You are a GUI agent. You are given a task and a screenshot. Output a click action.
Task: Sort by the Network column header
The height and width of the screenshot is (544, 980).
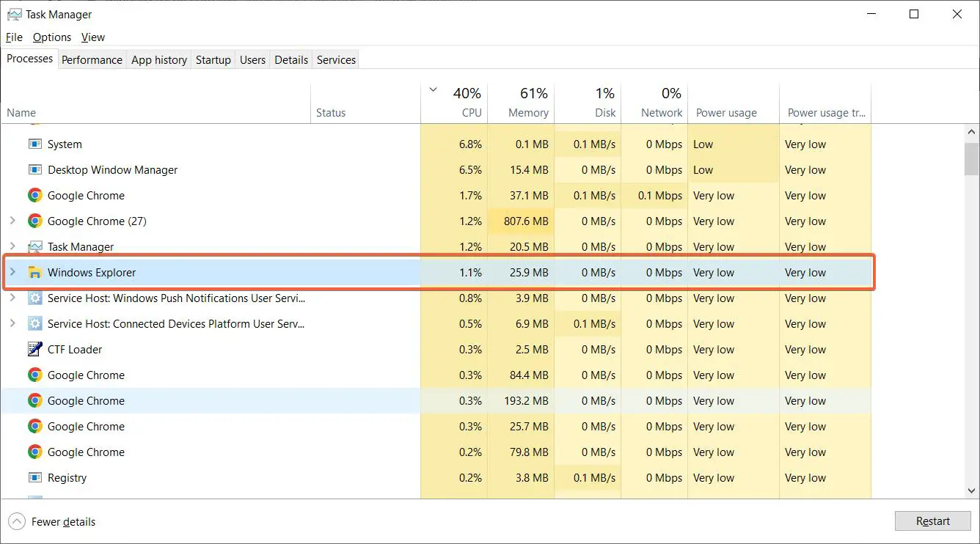(x=654, y=103)
